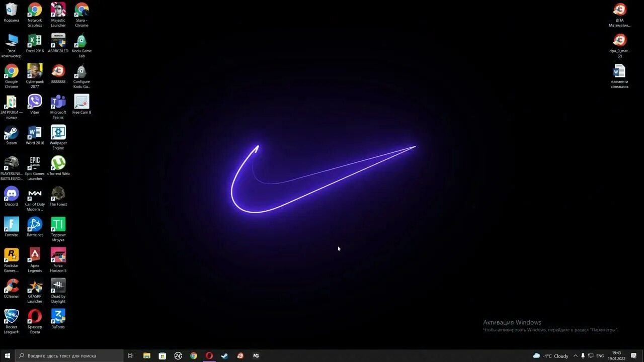The height and width of the screenshot is (362, 644).
Task: Select the Network Graphics Chrome shortcut
Action: (35, 15)
